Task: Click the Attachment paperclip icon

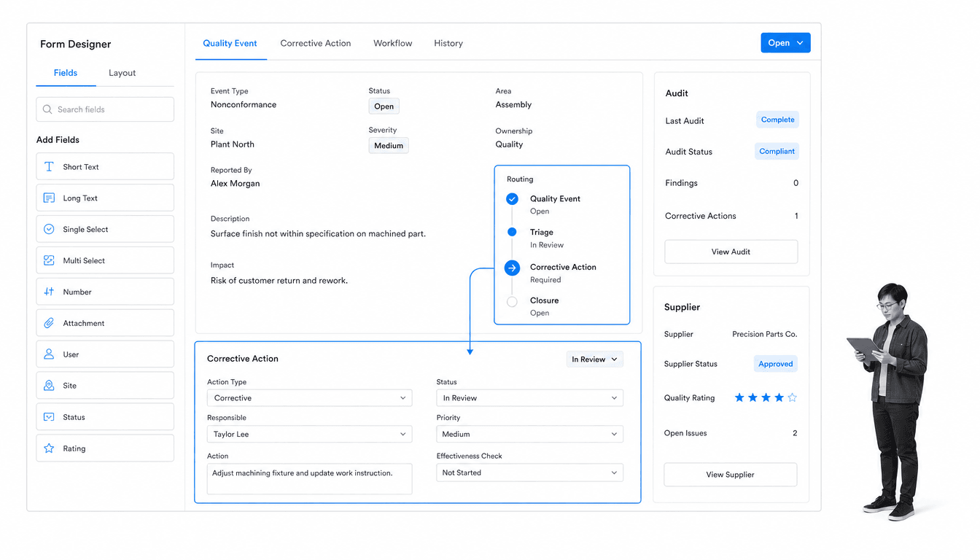Action: click(49, 323)
